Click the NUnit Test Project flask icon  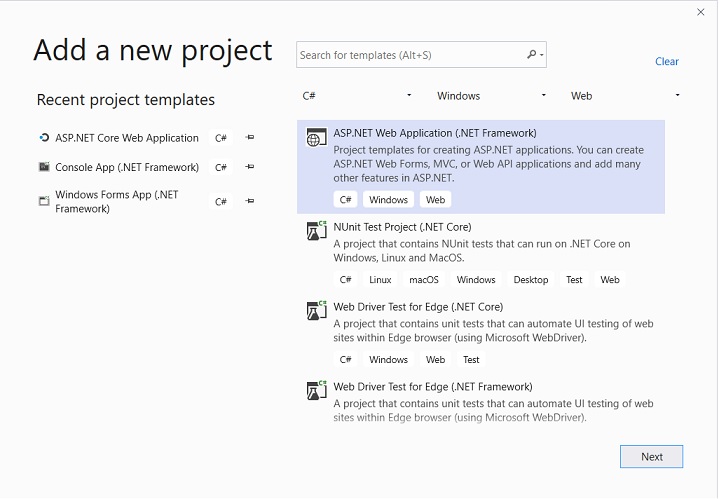[316, 231]
